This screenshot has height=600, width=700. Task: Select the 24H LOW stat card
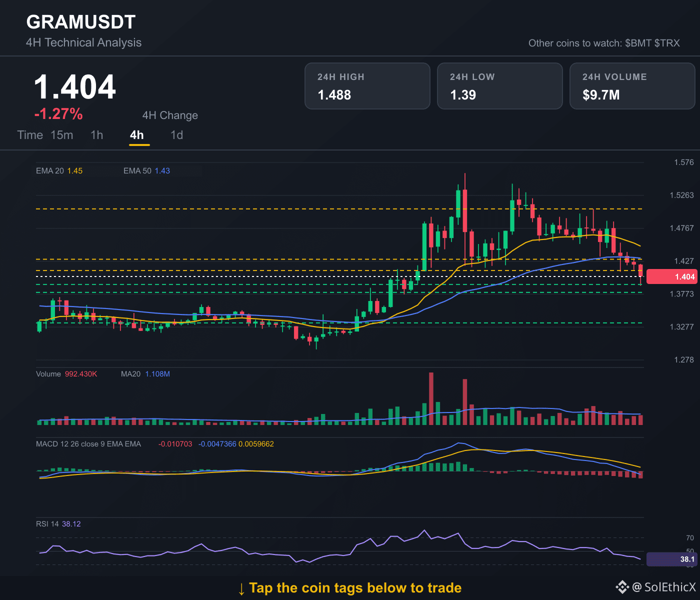pyautogui.click(x=500, y=86)
